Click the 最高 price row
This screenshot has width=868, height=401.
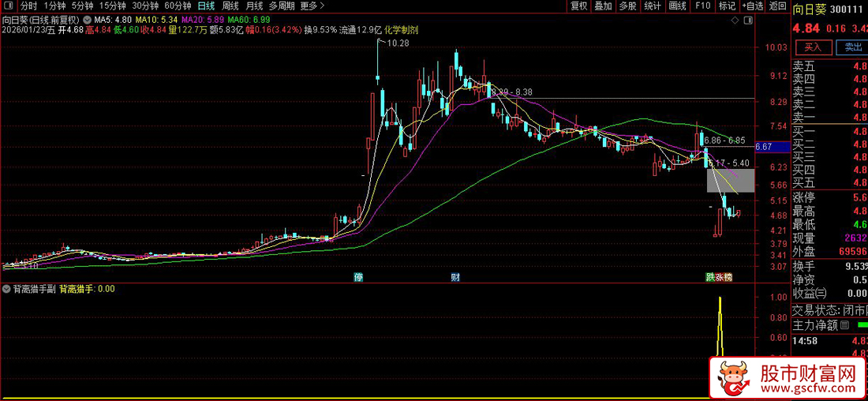point(830,211)
